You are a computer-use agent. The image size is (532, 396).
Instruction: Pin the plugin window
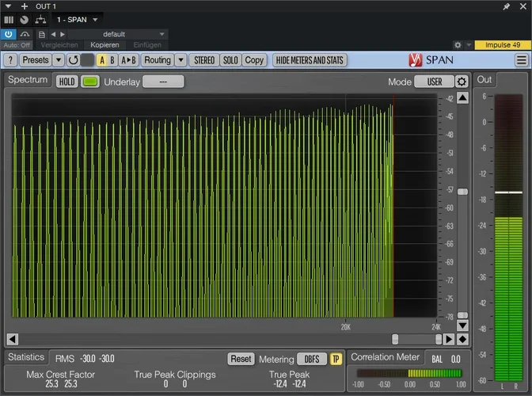point(507,6)
